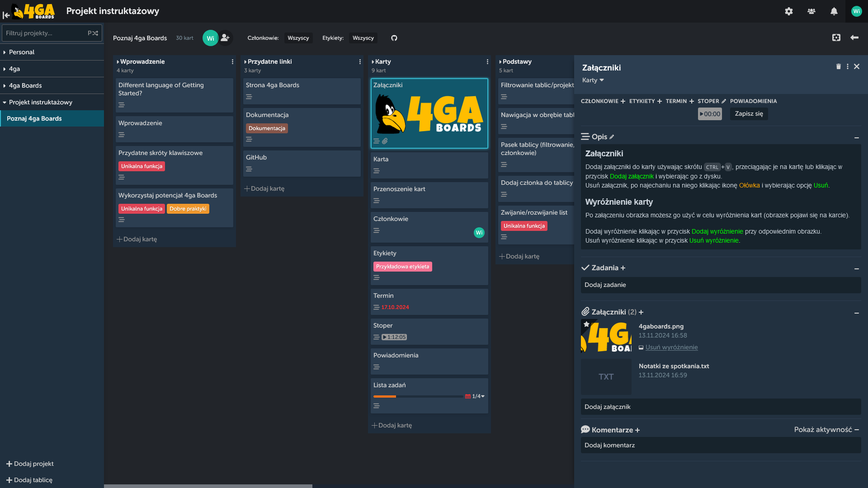Viewport: 868px width, 488px height.
Task: Collapse the Podstawy list
Action: click(x=500, y=62)
